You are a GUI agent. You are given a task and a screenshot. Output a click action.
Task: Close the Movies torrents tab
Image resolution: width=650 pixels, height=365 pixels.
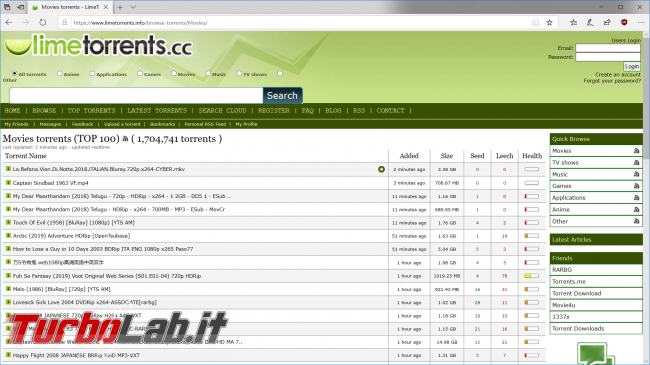[x=106, y=7]
